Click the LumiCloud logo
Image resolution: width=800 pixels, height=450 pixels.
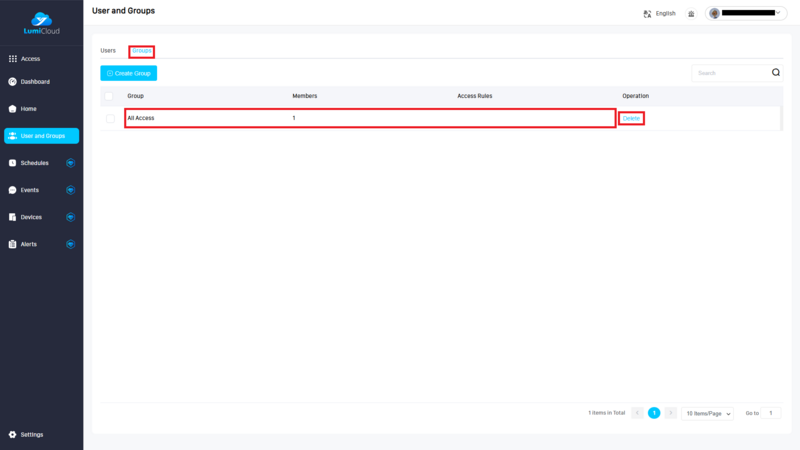tap(41, 23)
